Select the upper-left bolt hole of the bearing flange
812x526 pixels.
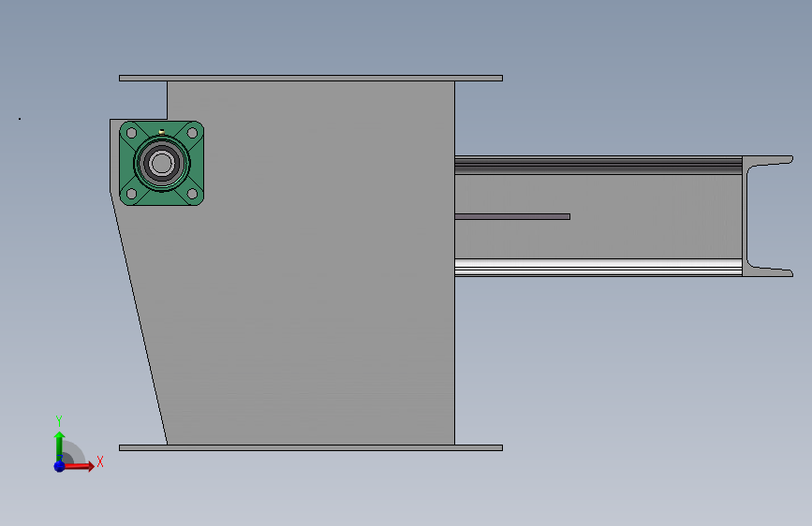tap(131, 133)
